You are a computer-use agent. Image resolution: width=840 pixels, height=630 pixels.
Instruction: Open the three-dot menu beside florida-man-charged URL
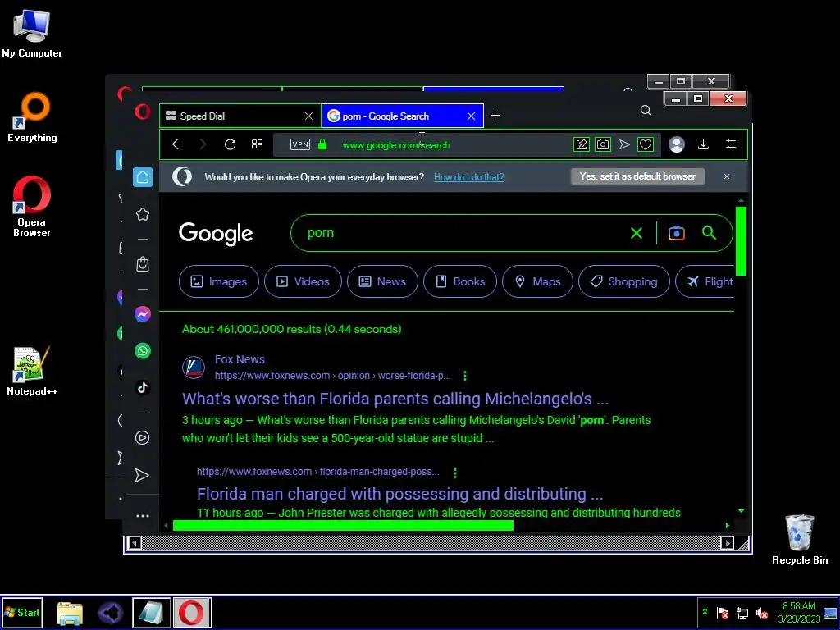tap(455, 473)
